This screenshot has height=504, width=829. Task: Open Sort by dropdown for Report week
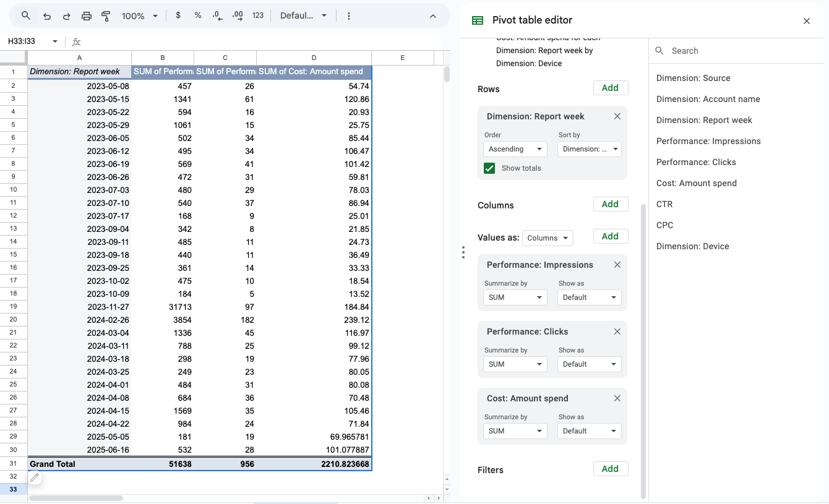(589, 148)
